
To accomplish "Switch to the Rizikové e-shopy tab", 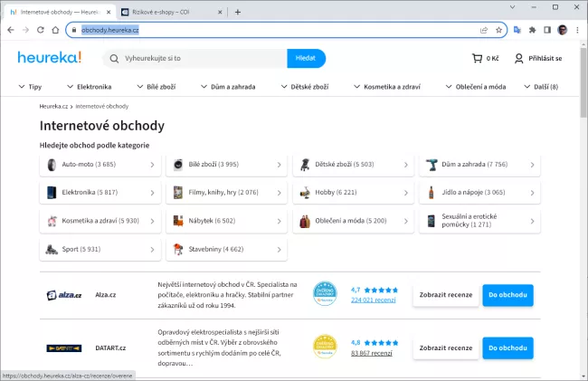I will pos(167,12).
